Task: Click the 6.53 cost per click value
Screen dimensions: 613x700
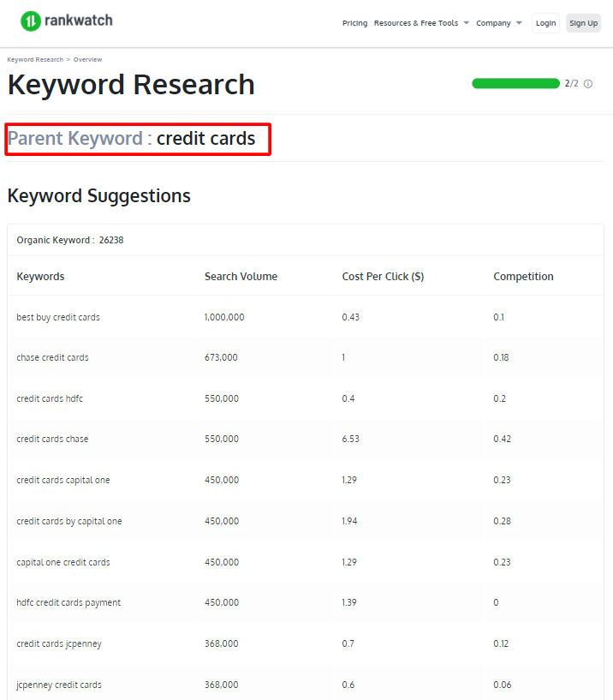Action: click(x=351, y=439)
